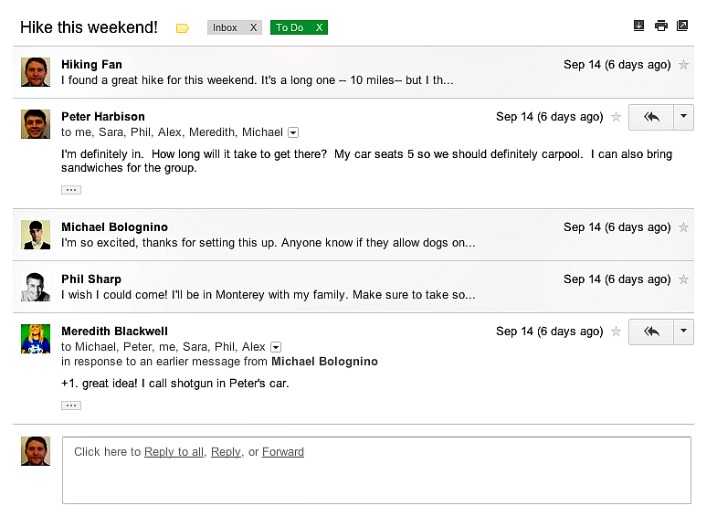The width and height of the screenshot is (717, 516).
Task: Click the sender name Meredith Blackwell
Action: tap(114, 331)
